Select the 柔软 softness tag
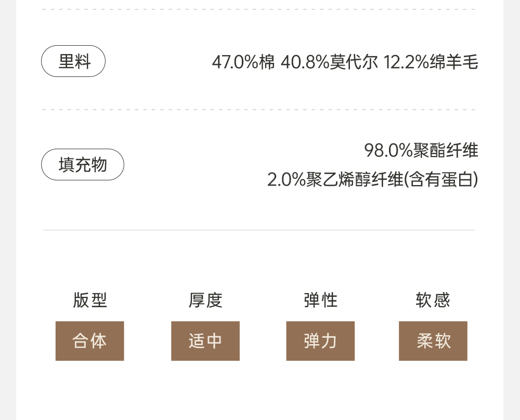 (433, 341)
